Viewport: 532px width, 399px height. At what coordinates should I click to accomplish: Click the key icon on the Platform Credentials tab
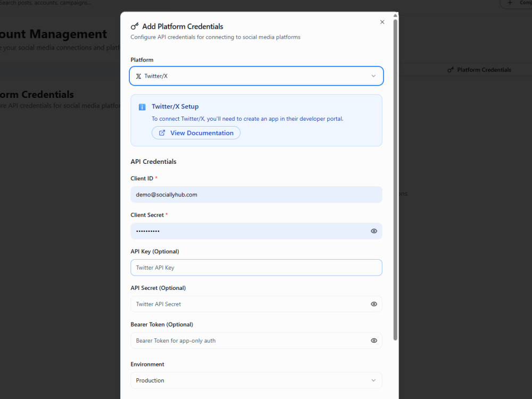click(x=451, y=70)
